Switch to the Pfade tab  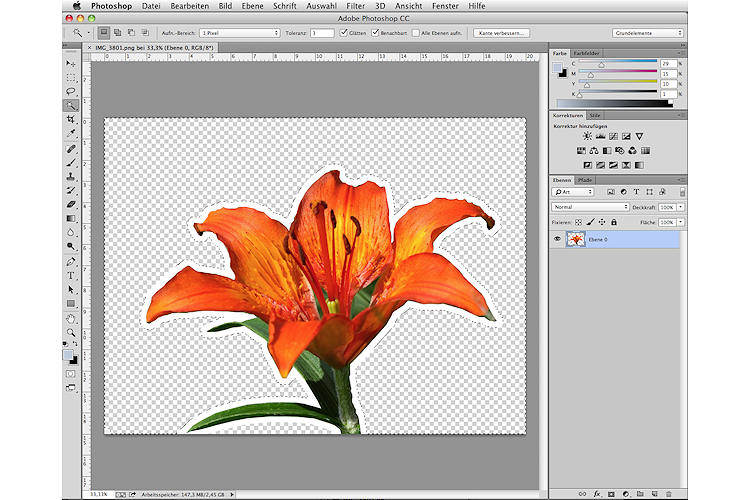click(x=585, y=179)
